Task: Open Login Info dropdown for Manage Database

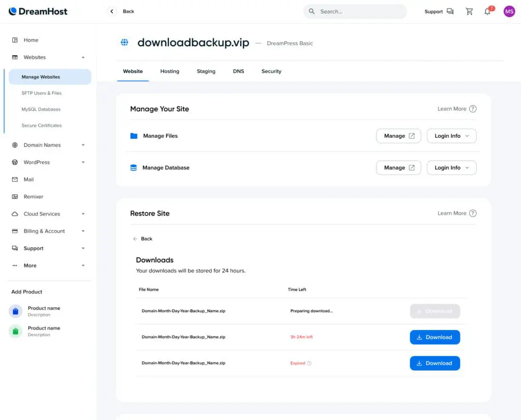Action: [x=452, y=168]
